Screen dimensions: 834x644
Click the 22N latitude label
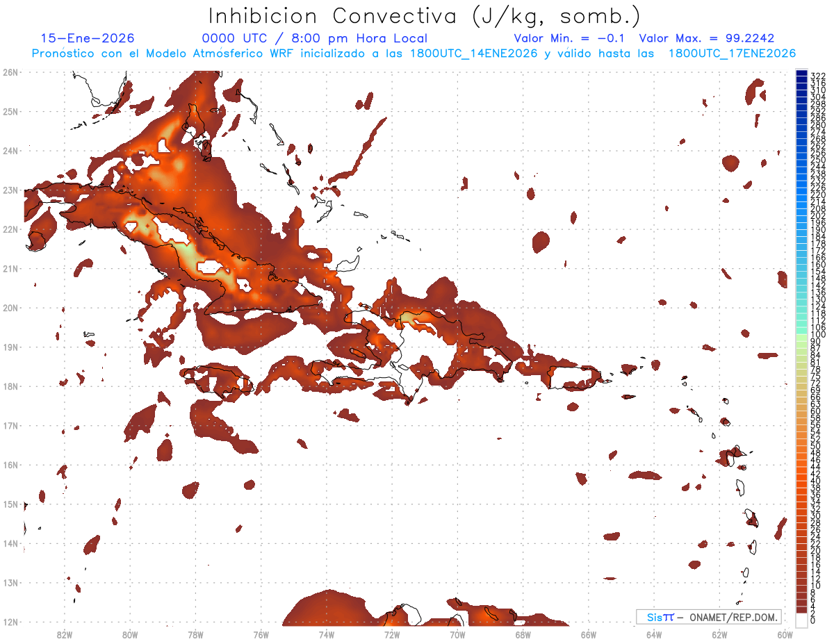[10, 229]
